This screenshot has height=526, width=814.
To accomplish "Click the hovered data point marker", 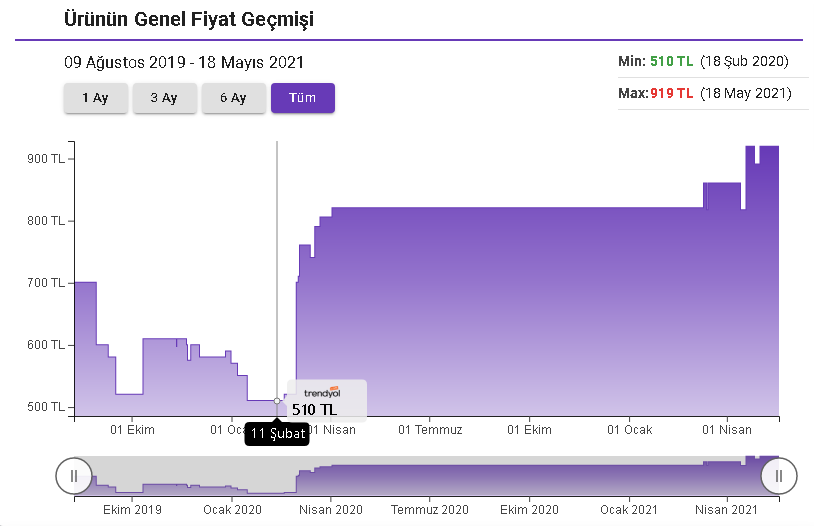I will tap(277, 401).
